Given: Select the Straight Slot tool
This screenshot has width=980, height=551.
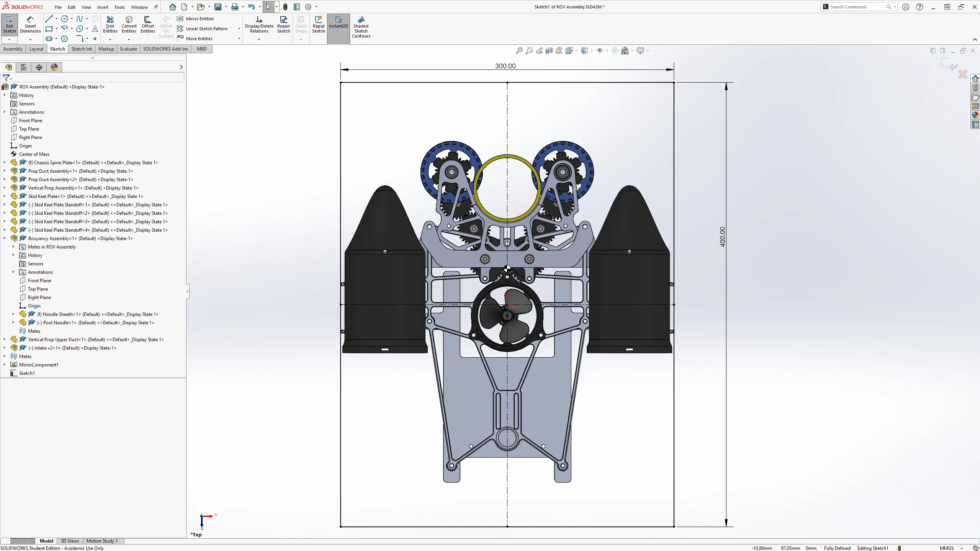Looking at the screenshot, I should pyautogui.click(x=49, y=39).
